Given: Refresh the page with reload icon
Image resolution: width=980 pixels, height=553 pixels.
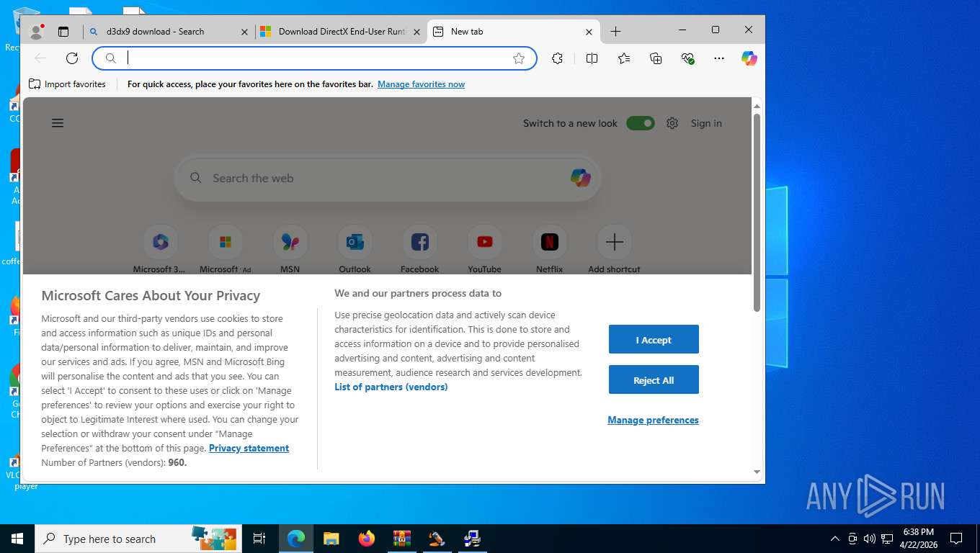Looking at the screenshot, I should [x=72, y=58].
